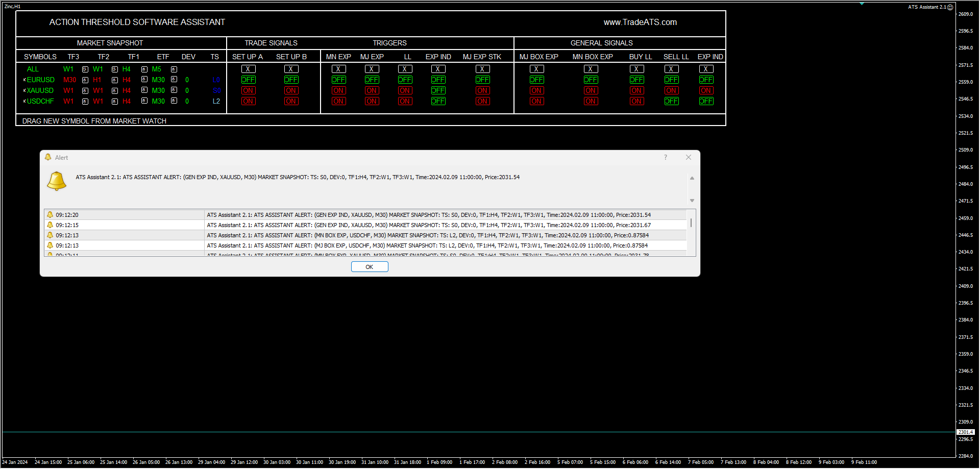Open XAUUSD TF3 W1 timeframe selector
980x469 pixels.
[85, 91]
